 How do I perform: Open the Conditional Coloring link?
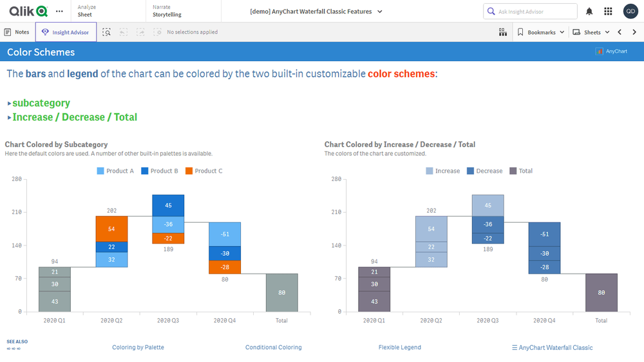273,347
